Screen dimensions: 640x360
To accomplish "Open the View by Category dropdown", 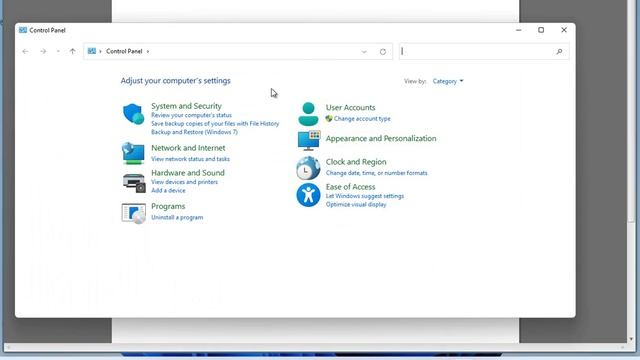I will (x=448, y=81).
